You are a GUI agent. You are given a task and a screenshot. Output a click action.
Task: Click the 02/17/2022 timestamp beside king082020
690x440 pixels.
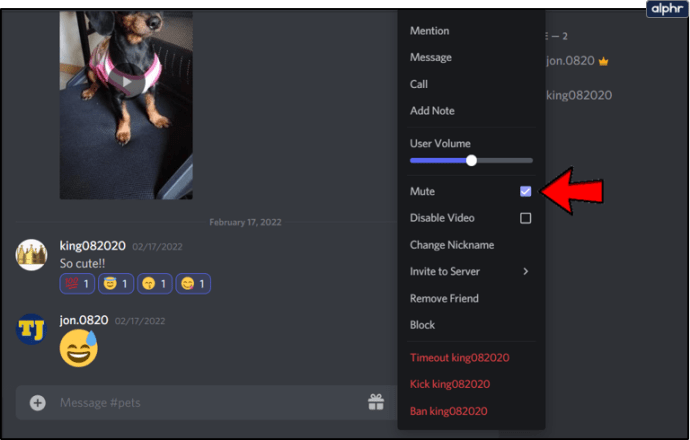coord(157,247)
